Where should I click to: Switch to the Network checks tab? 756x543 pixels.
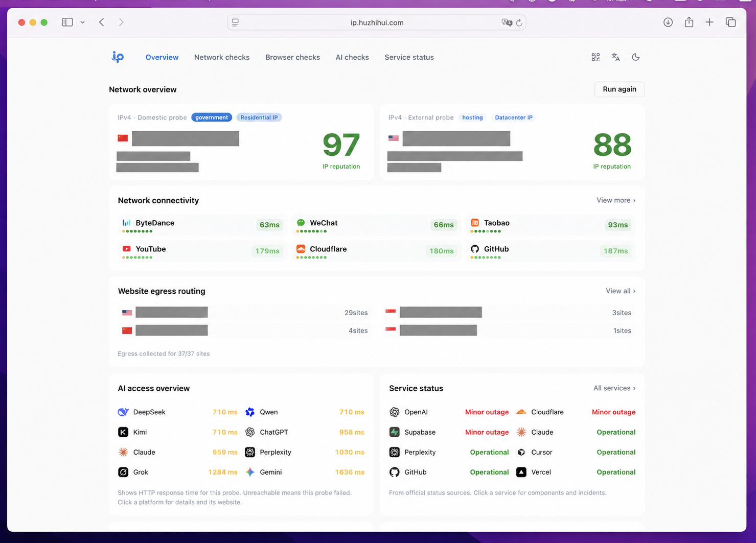click(222, 57)
